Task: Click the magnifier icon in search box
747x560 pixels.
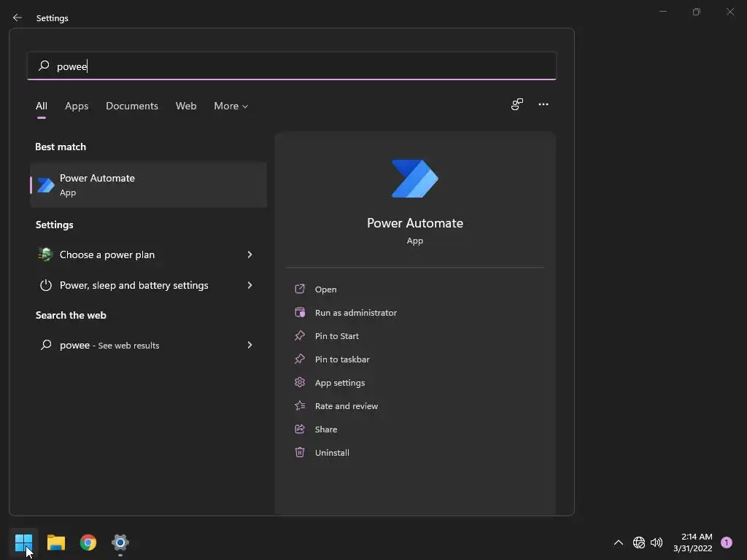Action: 44,65
